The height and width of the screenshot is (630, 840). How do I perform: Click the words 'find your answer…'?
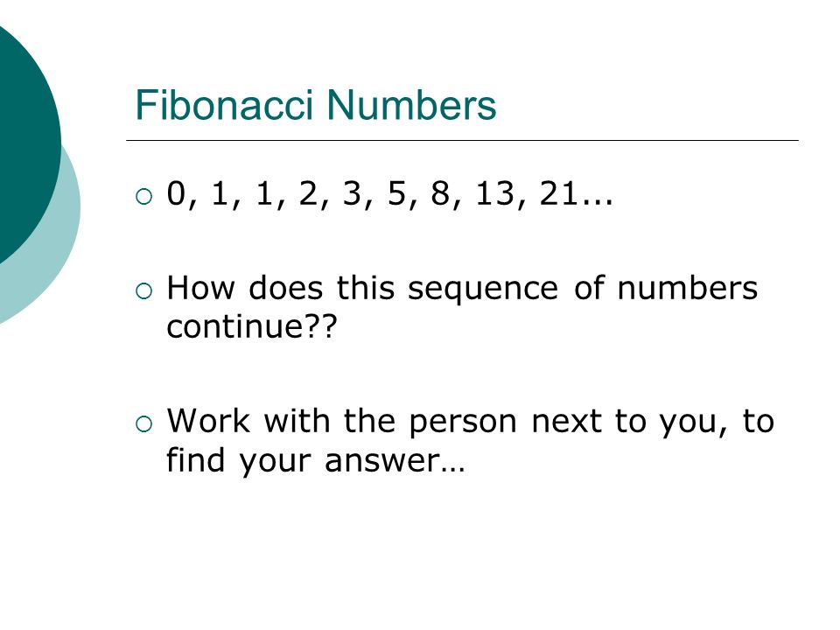[316, 459]
